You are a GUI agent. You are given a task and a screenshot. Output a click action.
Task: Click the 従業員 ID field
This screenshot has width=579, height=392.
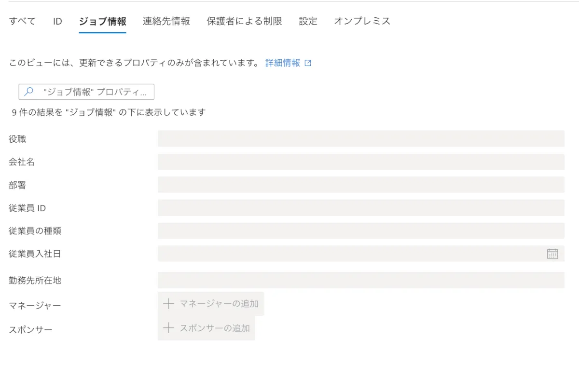360,208
